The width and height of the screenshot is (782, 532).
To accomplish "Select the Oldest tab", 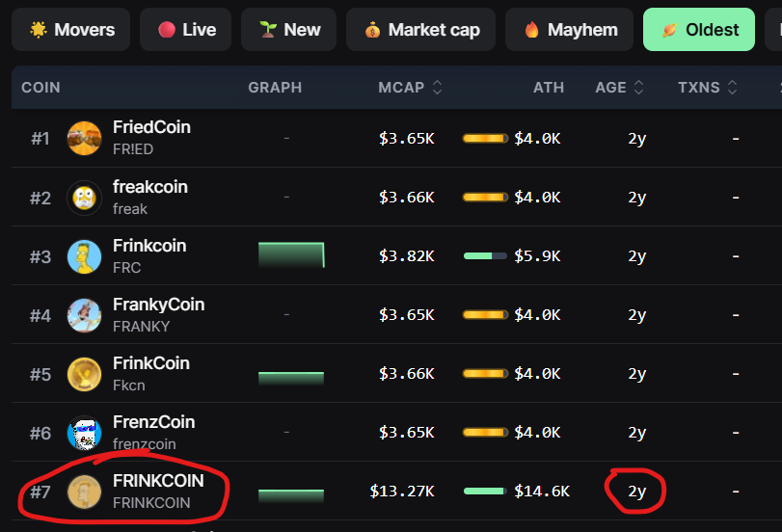I will (699, 30).
